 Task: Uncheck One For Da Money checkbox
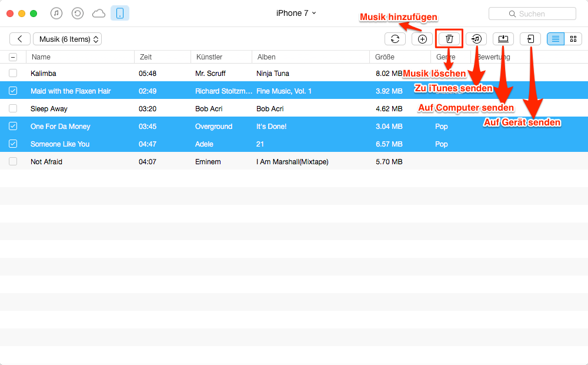[x=13, y=126]
